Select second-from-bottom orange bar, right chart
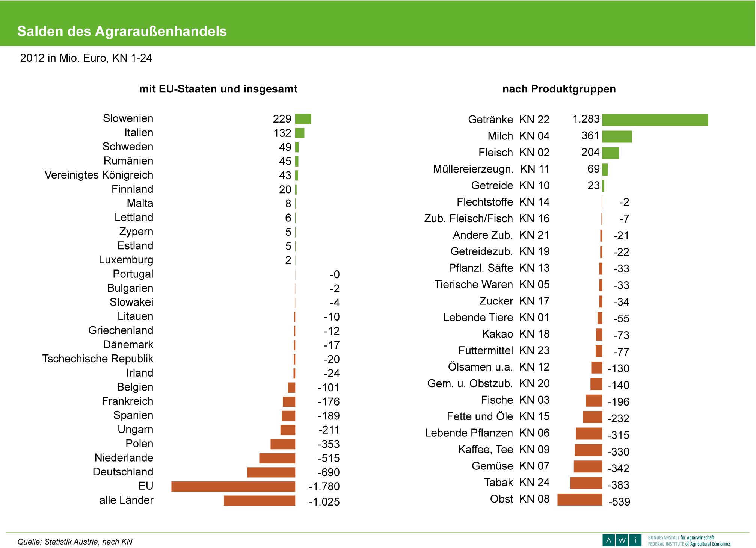The height and width of the screenshot is (548, 756). (586, 483)
